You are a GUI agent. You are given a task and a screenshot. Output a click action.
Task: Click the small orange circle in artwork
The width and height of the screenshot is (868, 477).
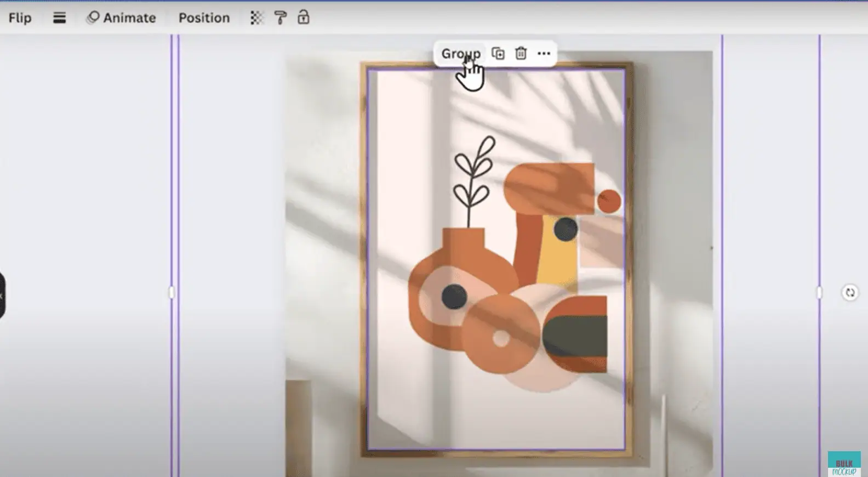point(609,201)
